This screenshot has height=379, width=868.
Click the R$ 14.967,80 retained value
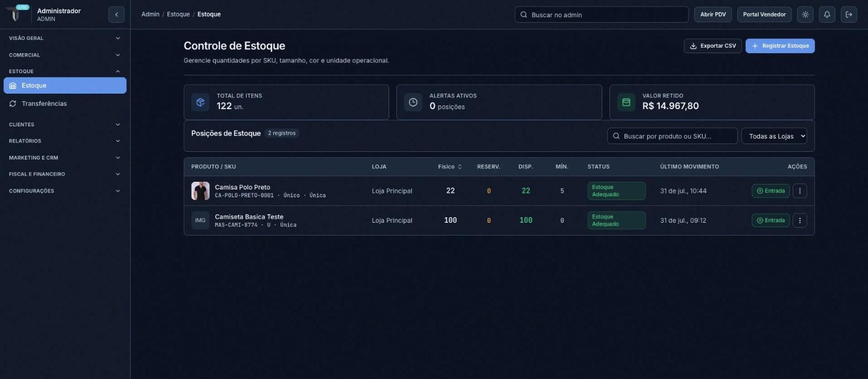(670, 106)
